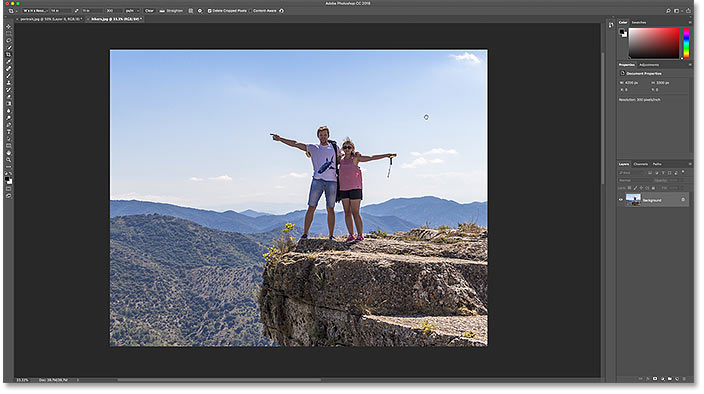Select the Lasso tool
Viewport: 704px width, 394px height.
coord(9,40)
